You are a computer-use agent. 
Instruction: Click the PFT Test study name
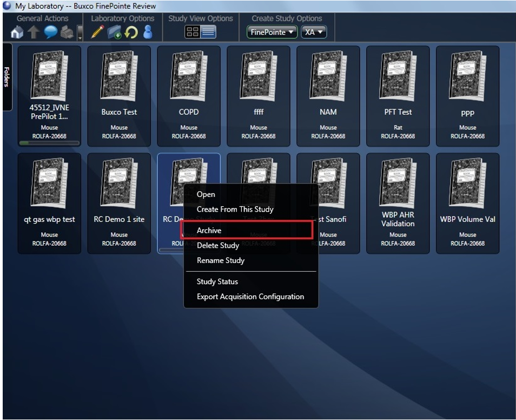click(x=398, y=112)
